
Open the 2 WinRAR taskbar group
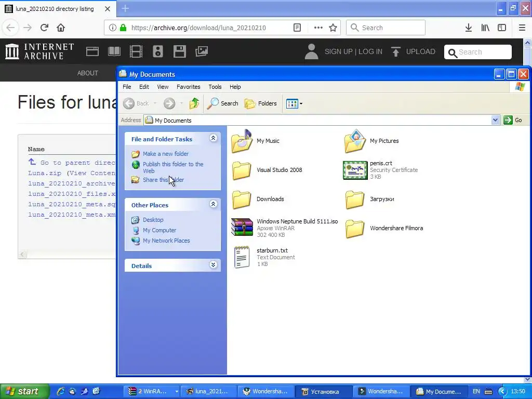coord(152,392)
